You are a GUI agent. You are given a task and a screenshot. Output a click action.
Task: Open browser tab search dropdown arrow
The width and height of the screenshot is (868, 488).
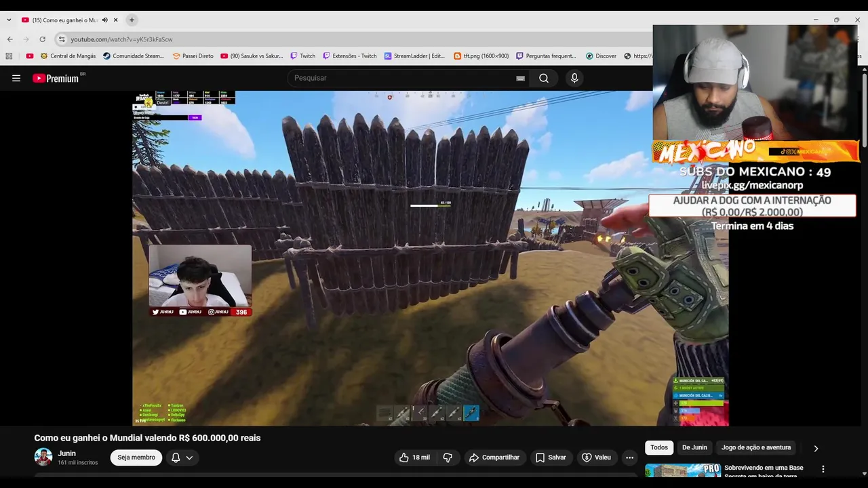point(9,20)
